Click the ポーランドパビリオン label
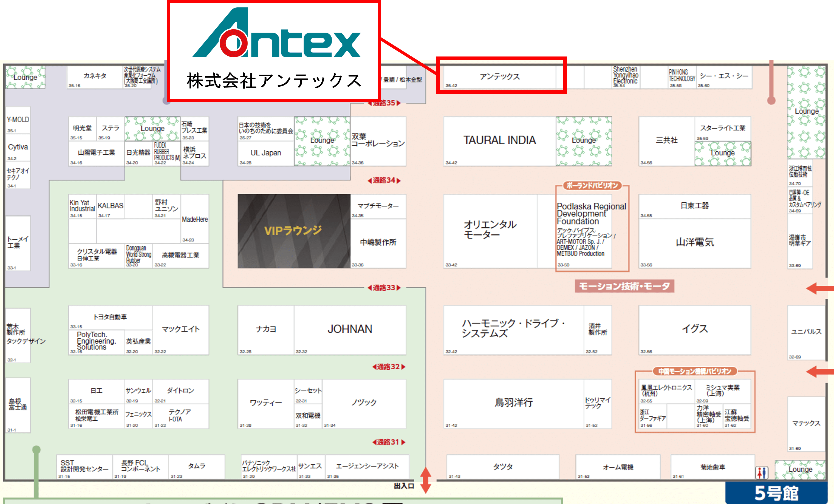The height and width of the screenshot is (504, 834). coord(592,185)
